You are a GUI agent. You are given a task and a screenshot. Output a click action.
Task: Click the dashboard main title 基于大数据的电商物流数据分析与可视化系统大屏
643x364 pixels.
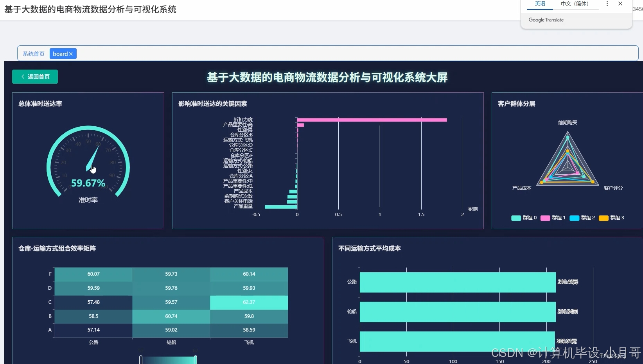click(x=327, y=77)
